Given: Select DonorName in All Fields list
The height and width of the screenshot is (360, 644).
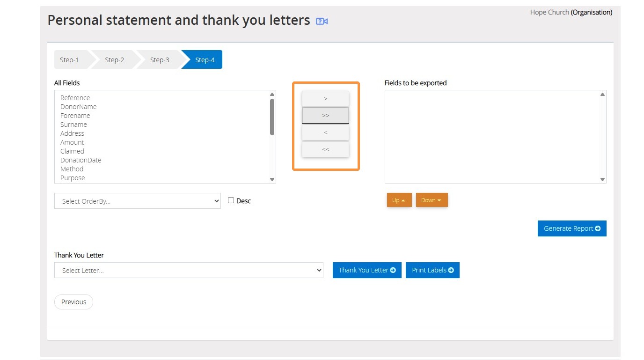Looking at the screenshot, I should point(78,107).
